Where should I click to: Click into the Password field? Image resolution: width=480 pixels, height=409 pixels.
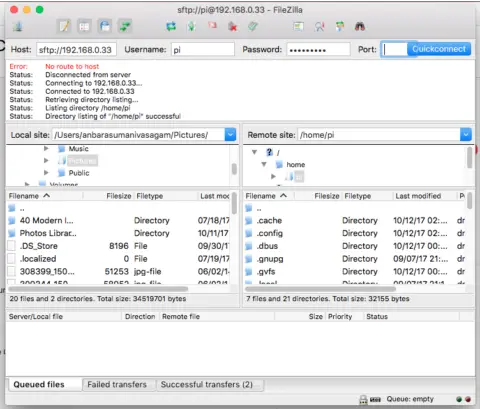tap(318, 50)
